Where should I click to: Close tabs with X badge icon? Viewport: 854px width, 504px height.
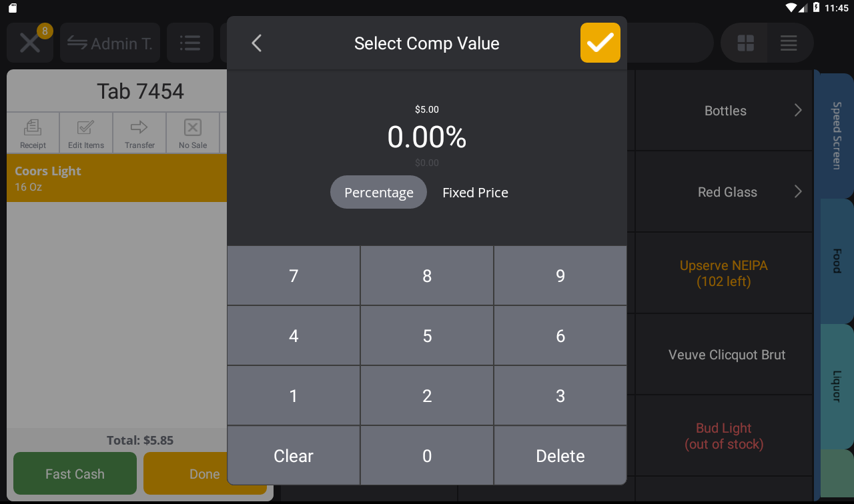(x=30, y=43)
